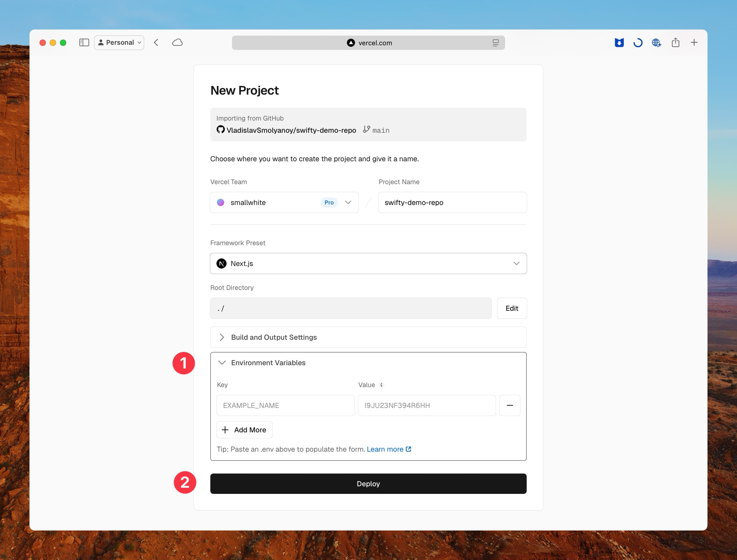The image size is (737, 560).
Task: Open the Framework Preset Next.js dropdown
Action: (x=368, y=264)
